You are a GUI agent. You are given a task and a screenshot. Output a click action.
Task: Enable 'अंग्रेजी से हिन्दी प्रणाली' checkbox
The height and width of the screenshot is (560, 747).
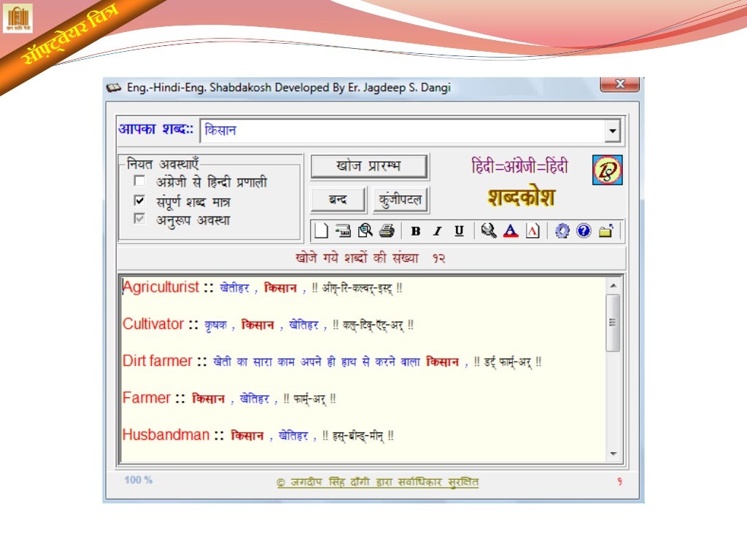(x=139, y=181)
